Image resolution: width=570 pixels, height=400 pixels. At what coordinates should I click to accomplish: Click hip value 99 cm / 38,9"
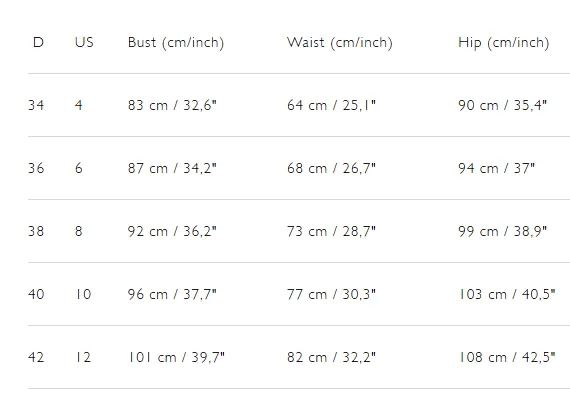coord(502,231)
